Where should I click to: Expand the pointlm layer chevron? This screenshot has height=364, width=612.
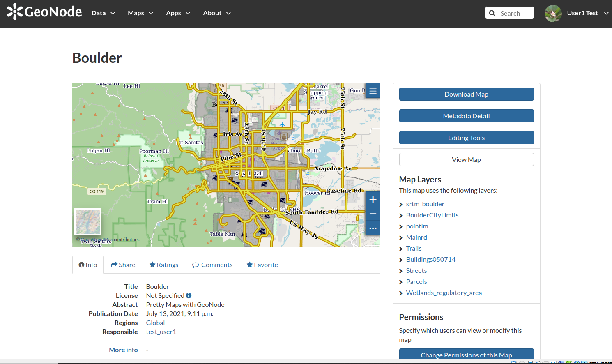[x=401, y=226]
